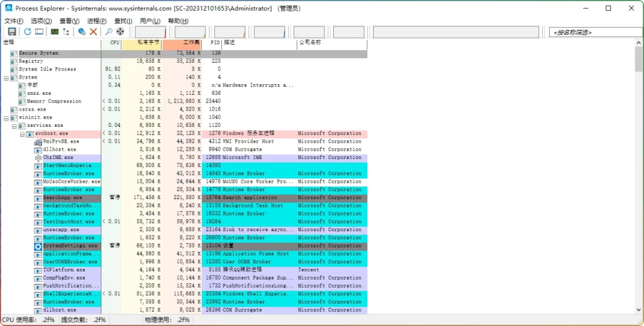Viewport: 644px width, 326px height.
Task: Click the 提交负载 status bar entry
Action: (84, 320)
